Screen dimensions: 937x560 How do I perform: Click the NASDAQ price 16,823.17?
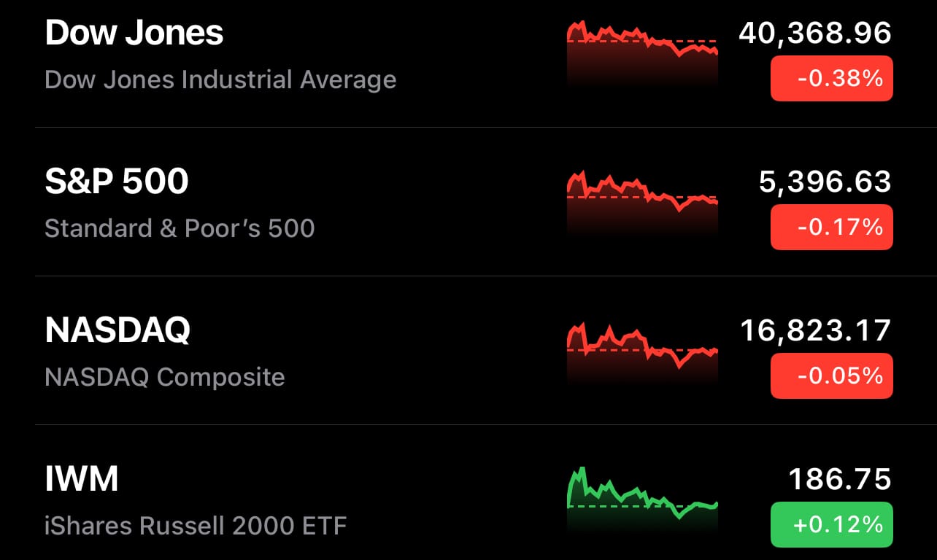pyautogui.click(x=816, y=331)
